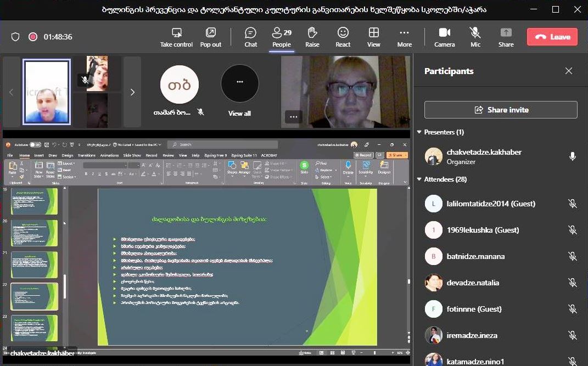588x366 pixels.
Task: Open the Chat panel
Action: point(250,37)
